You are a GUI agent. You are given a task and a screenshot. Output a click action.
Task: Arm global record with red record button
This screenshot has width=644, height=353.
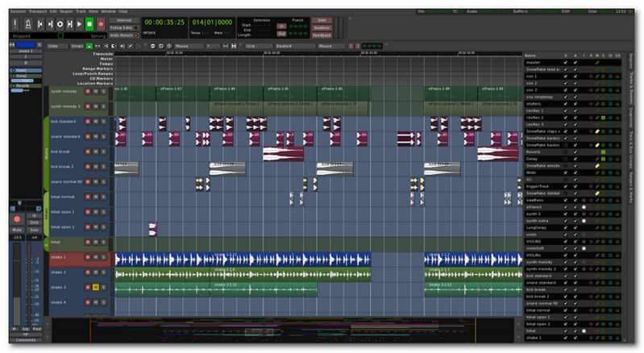click(101, 24)
